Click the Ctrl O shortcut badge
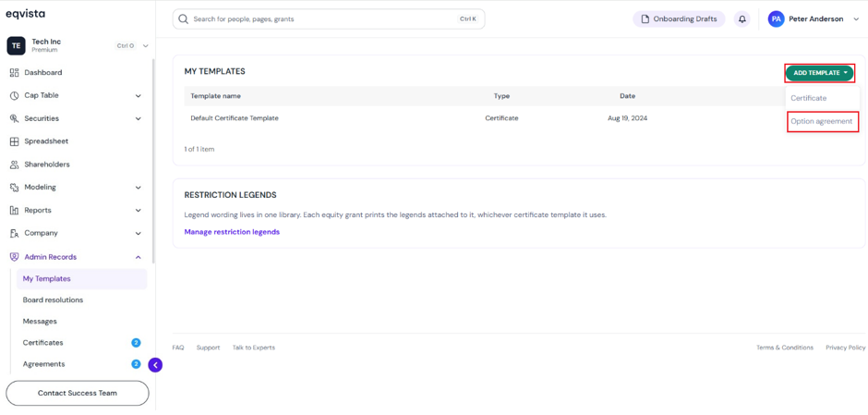 click(x=125, y=46)
